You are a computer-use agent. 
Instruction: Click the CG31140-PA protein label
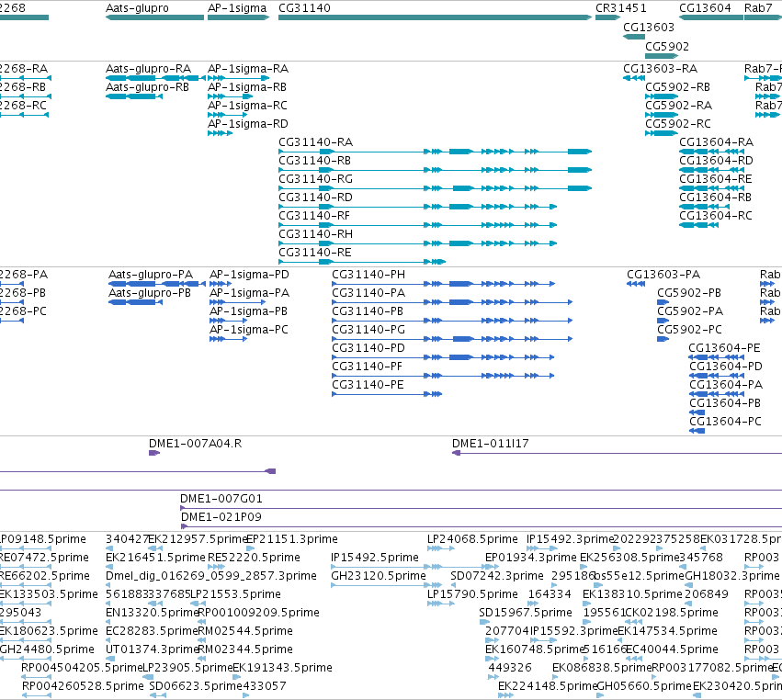coord(368,293)
